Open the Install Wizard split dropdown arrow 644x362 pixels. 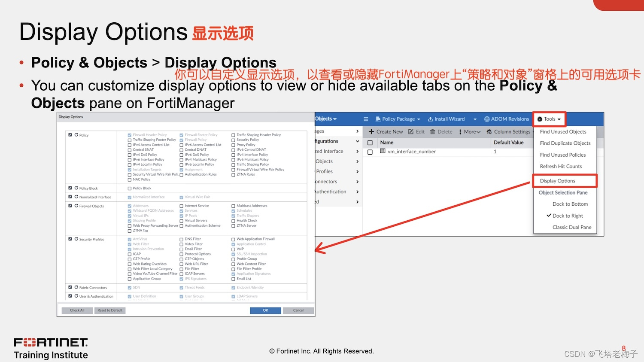(x=475, y=119)
